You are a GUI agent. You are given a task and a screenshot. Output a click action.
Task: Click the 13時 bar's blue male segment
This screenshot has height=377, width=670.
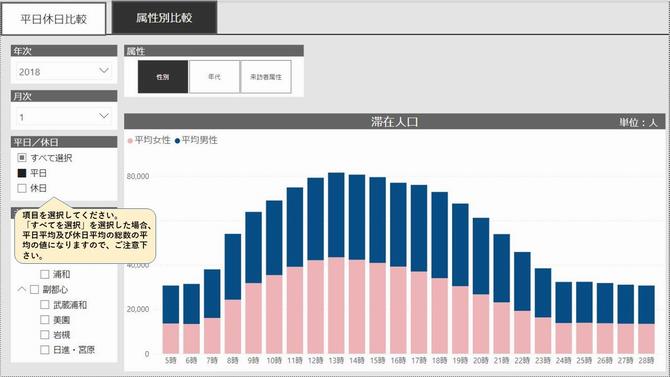click(336, 215)
